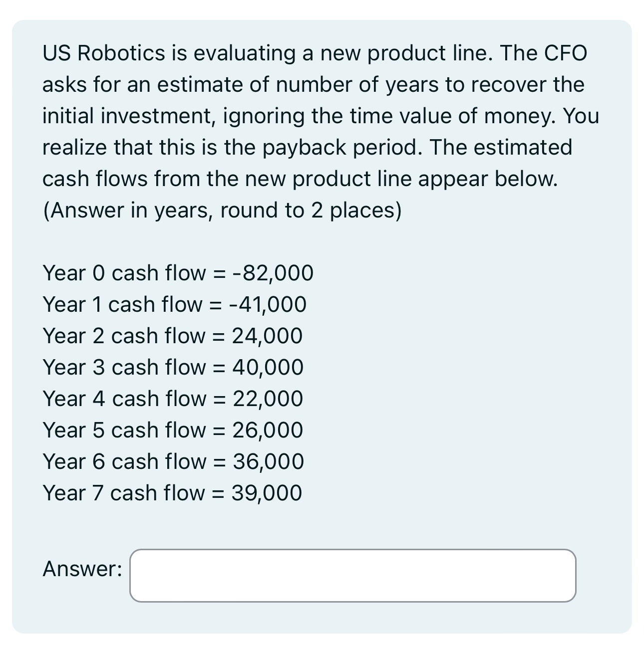Click the word CFO in first sentence
The width and height of the screenshot is (644, 646).
[564, 53]
